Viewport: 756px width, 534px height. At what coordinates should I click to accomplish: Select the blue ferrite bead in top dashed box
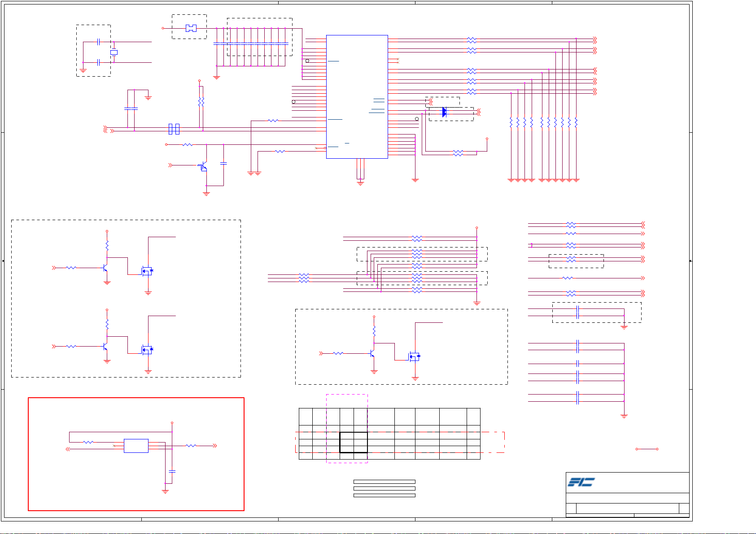tap(191, 28)
